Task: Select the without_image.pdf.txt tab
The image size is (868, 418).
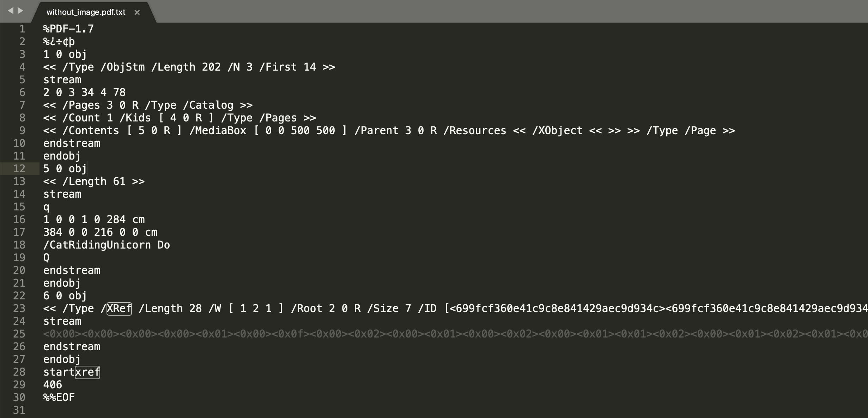Action: pyautogui.click(x=86, y=12)
